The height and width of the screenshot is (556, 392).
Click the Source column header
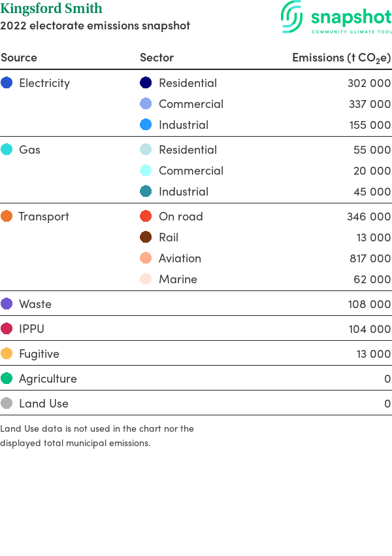point(19,58)
